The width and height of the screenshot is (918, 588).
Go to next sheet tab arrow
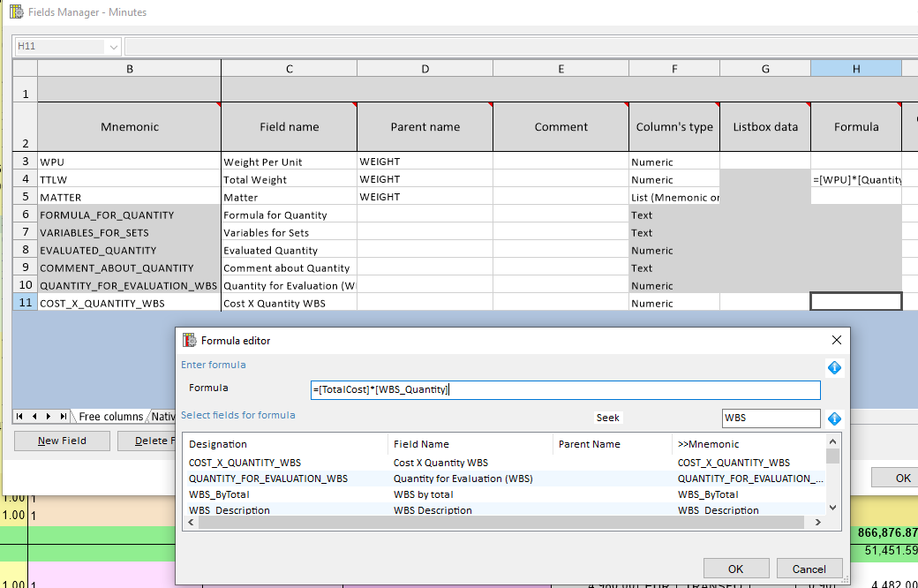click(49, 416)
